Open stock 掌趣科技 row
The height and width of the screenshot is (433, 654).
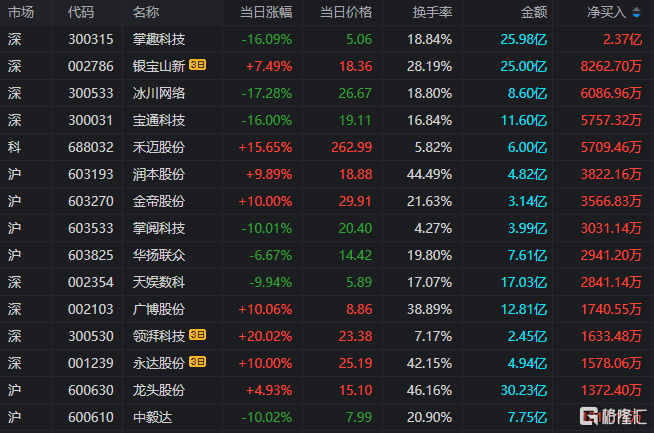click(327, 39)
